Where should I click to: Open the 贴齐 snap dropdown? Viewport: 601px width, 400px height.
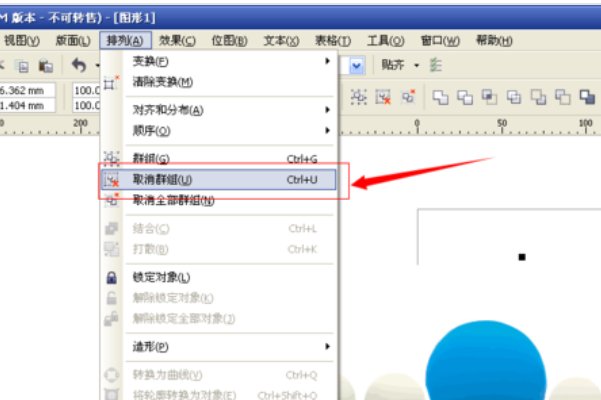click(x=417, y=66)
